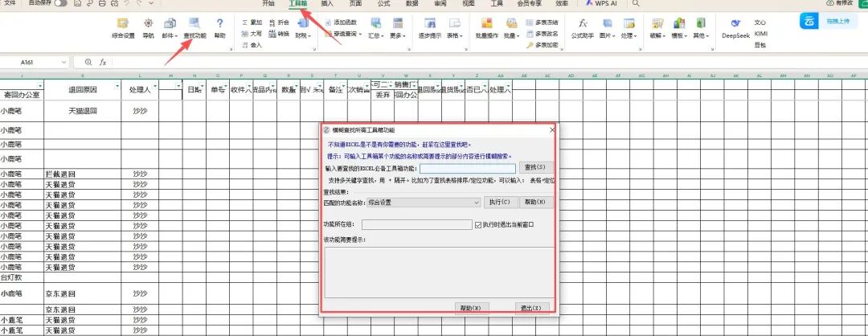Screen dimensions: 868x336
Task: Open the 退回原因 column filter arrow
Action: click(x=117, y=86)
